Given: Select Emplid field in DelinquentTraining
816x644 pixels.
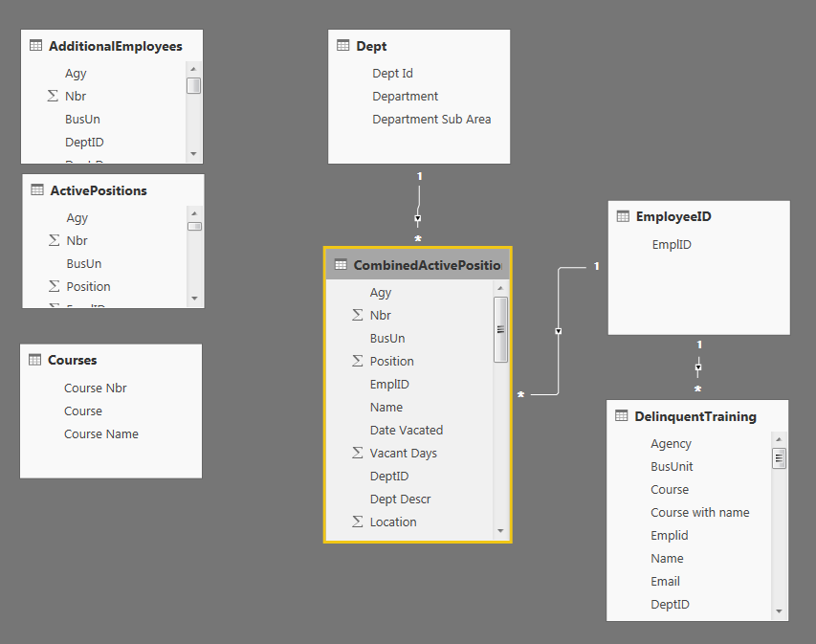Looking at the screenshot, I should (670, 536).
